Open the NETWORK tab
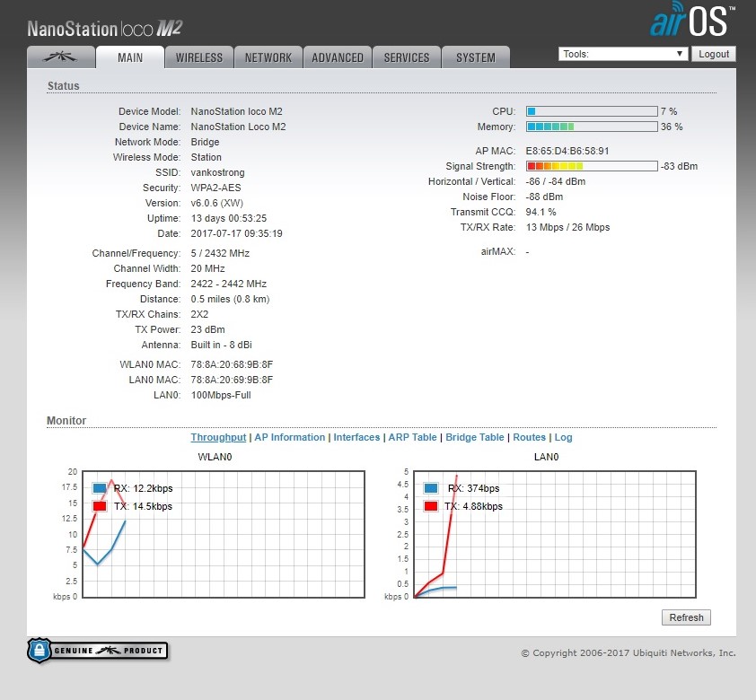Screen dimensions: 756x700 click(x=268, y=57)
